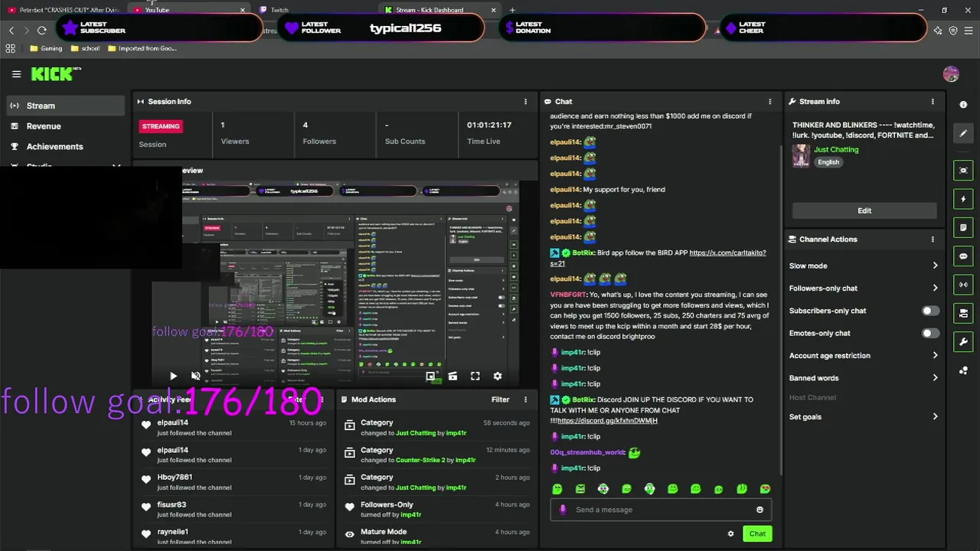This screenshot has width=980, height=551.
Task: Click the Edit stream info button
Action: pyautogui.click(x=864, y=210)
